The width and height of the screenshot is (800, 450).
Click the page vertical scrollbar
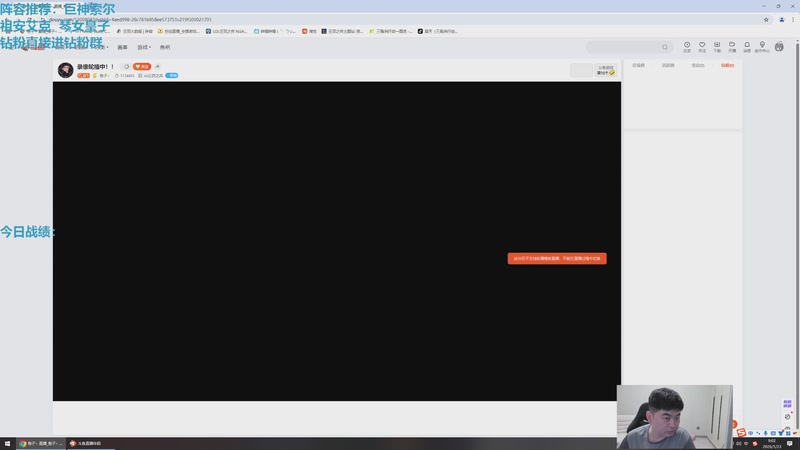point(797,235)
